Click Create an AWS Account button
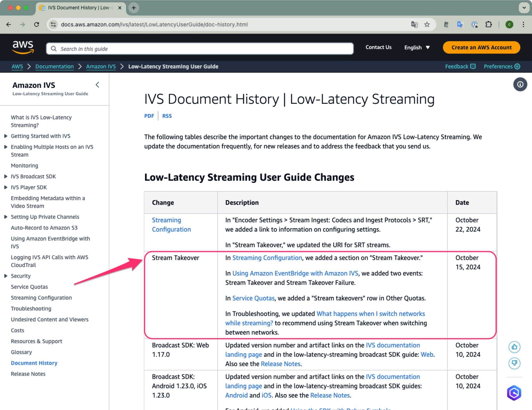 [x=481, y=47]
